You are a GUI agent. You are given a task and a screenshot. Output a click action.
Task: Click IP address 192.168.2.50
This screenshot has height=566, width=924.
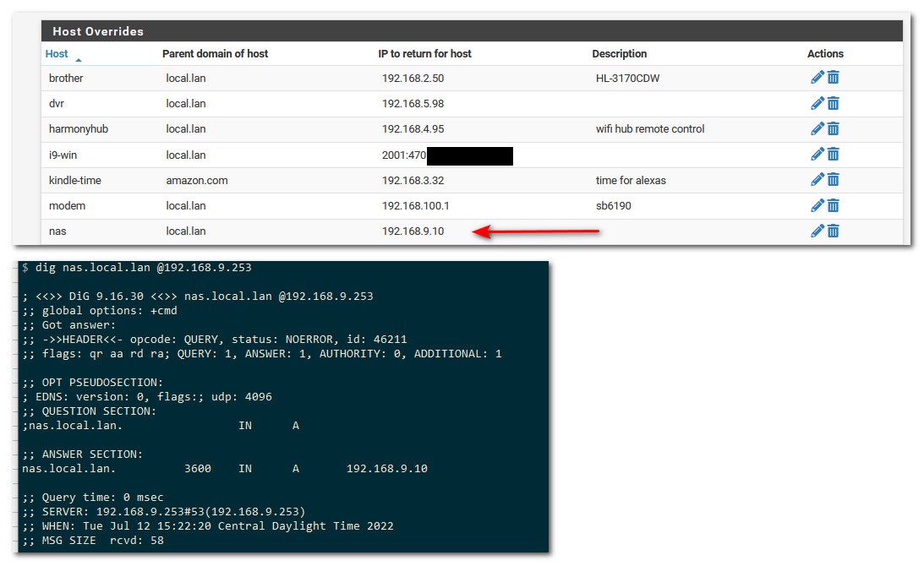click(x=413, y=78)
